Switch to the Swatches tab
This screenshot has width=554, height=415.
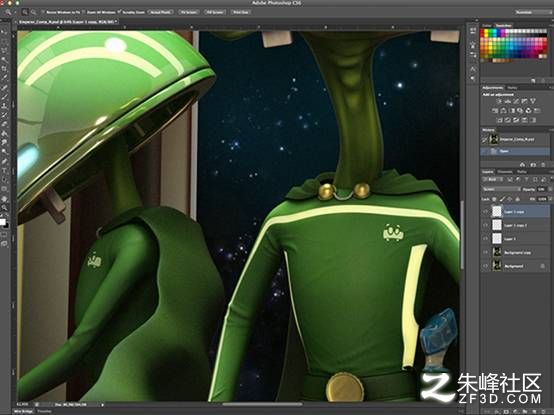click(x=503, y=25)
